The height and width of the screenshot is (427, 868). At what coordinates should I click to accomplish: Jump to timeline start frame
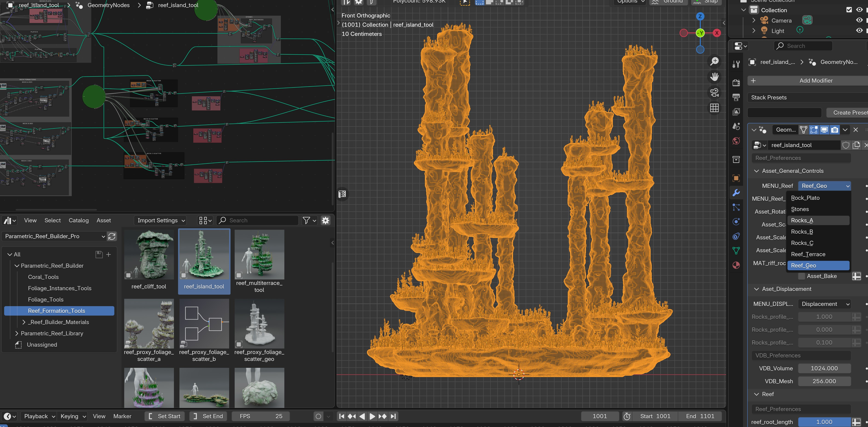click(x=342, y=416)
